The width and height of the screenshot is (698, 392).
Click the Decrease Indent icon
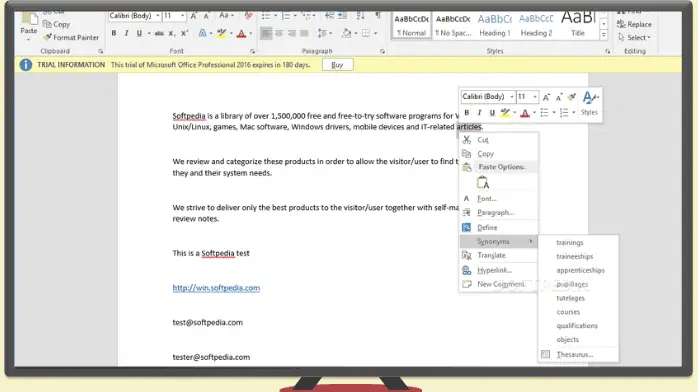pyautogui.click(x=329, y=16)
